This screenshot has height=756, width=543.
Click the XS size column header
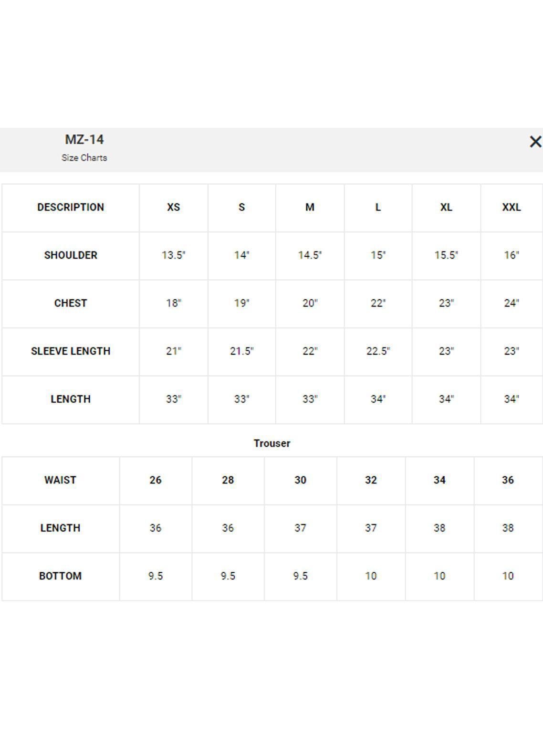point(173,207)
